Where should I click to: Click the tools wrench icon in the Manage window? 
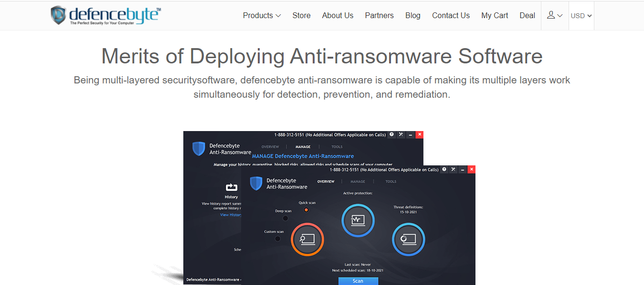(401, 135)
